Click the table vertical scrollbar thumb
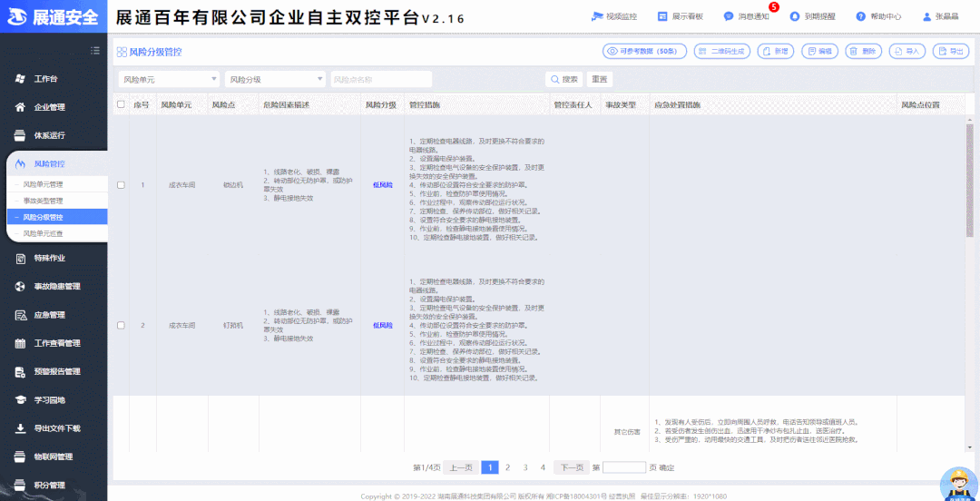The image size is (980, 501). coord(969,180)
